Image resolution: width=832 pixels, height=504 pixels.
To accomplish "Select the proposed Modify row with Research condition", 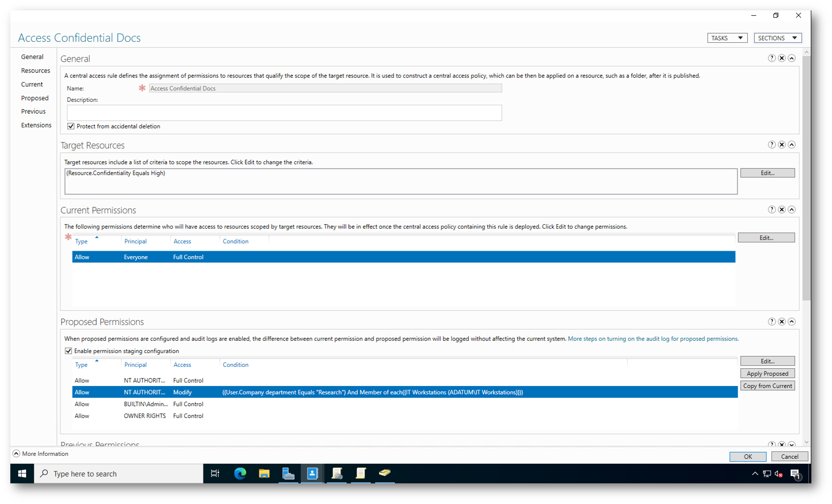I will [x=405, y=392].
